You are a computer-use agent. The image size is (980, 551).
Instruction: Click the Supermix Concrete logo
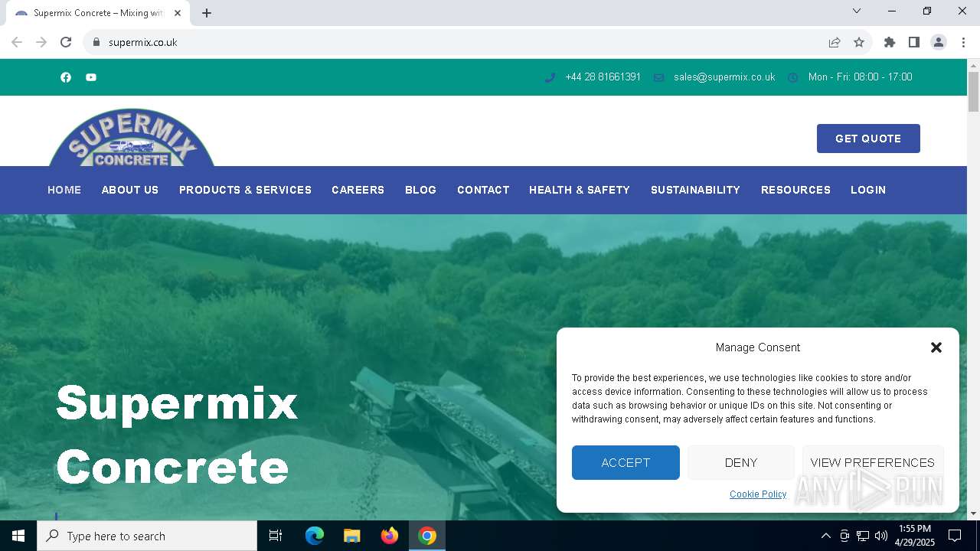132,137
